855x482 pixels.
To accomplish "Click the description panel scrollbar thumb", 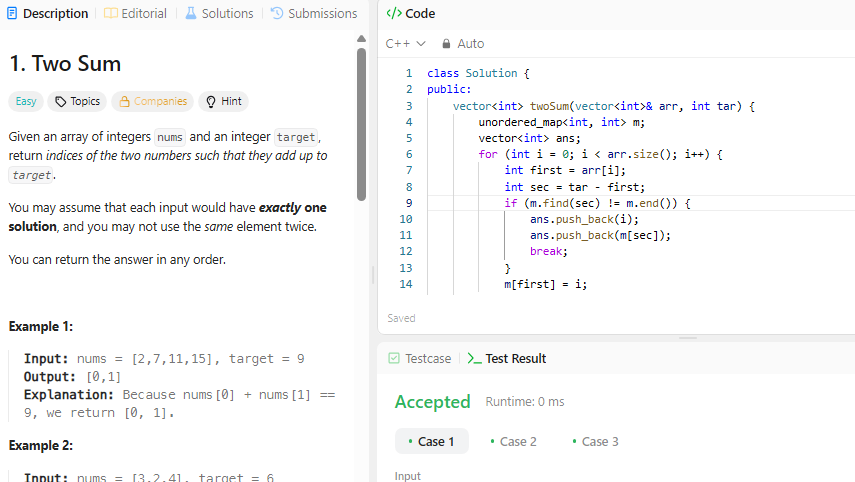I will 361,124.
